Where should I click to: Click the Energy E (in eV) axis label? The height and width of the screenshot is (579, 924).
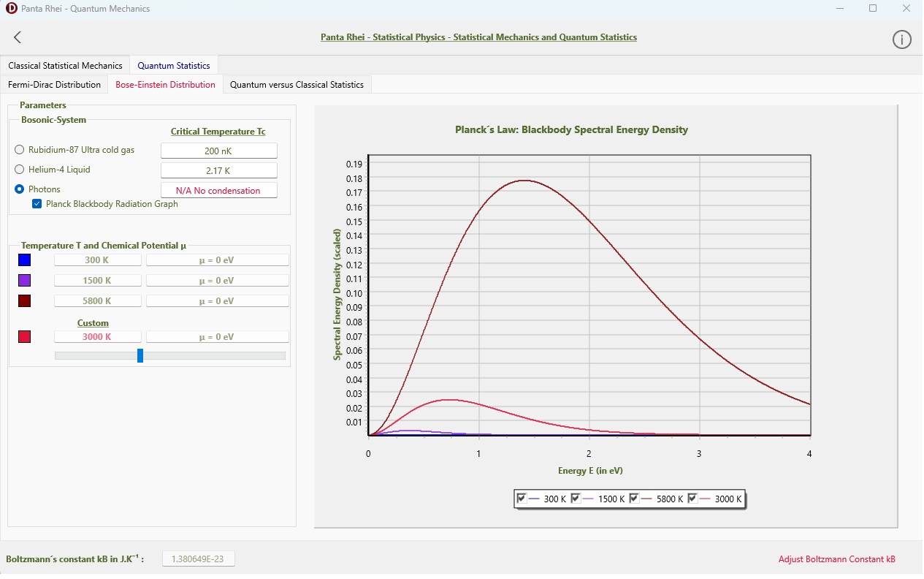click(590, 471)
